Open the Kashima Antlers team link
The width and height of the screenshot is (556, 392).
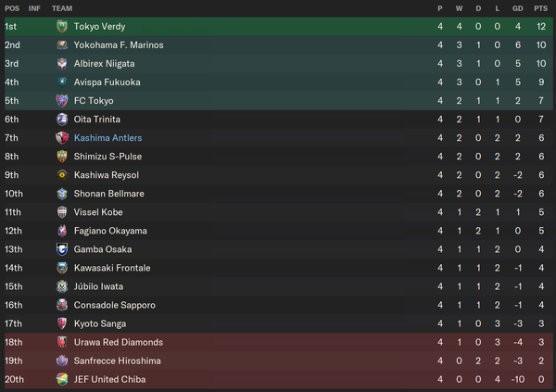(107, 138)
